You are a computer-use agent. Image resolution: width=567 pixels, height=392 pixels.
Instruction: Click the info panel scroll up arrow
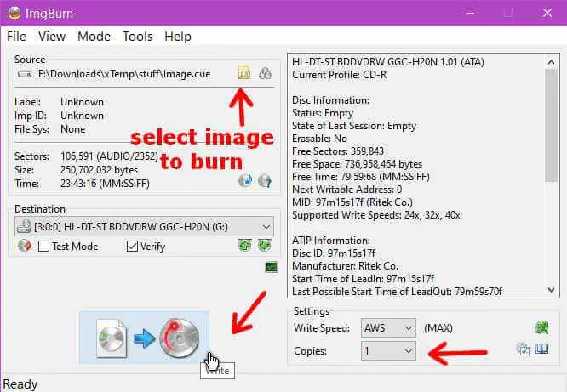pos(551,62)
